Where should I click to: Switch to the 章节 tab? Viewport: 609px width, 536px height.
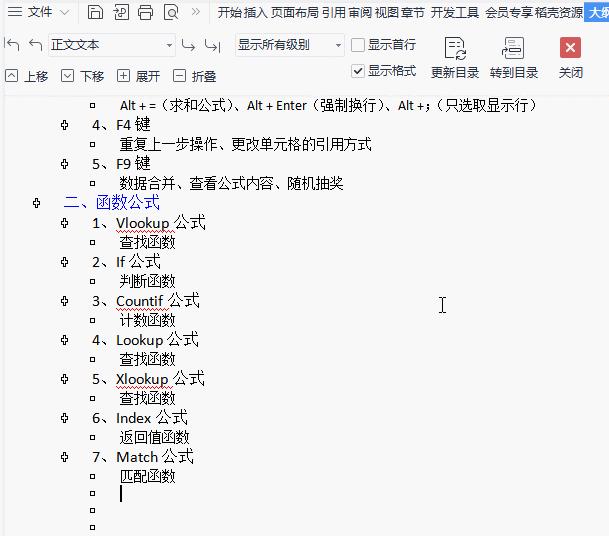tap(412, 12)
